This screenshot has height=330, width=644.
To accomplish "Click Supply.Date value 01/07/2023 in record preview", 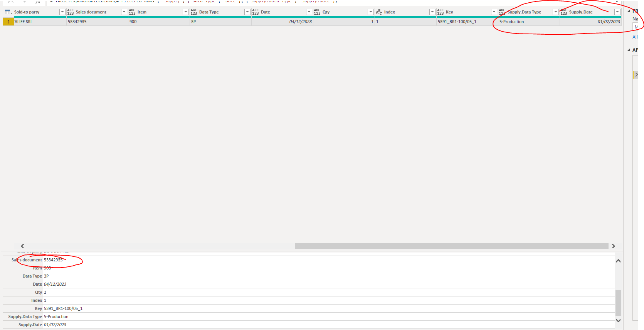I will [55, 325].
